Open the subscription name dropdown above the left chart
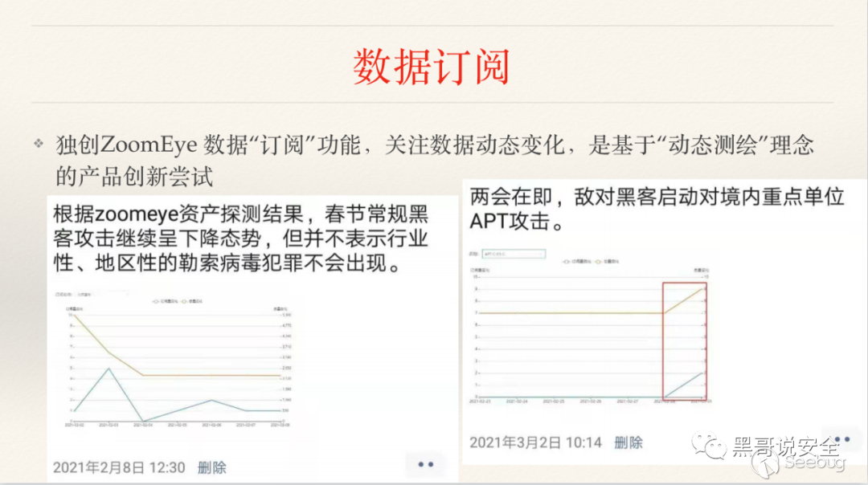The width and height of the screenshot is (868, 485). coord(102,294)
